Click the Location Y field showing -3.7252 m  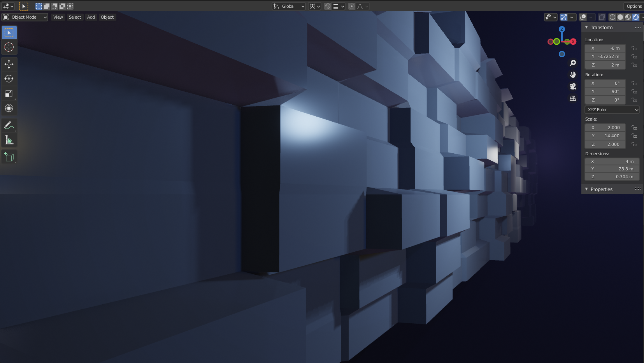tap(605, 56)
